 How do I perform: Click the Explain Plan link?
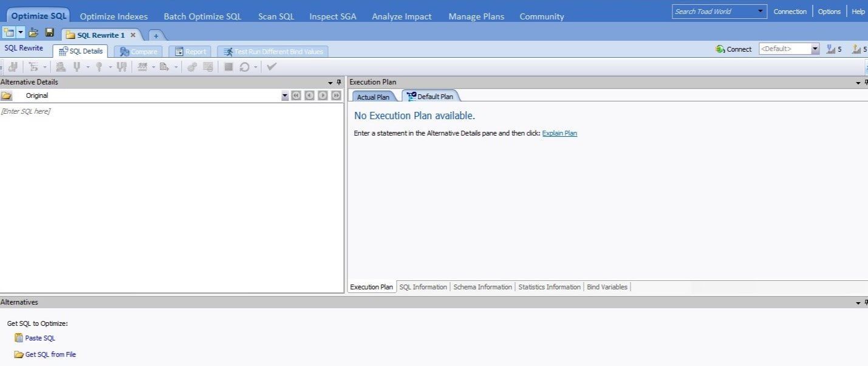click(559, 133)
